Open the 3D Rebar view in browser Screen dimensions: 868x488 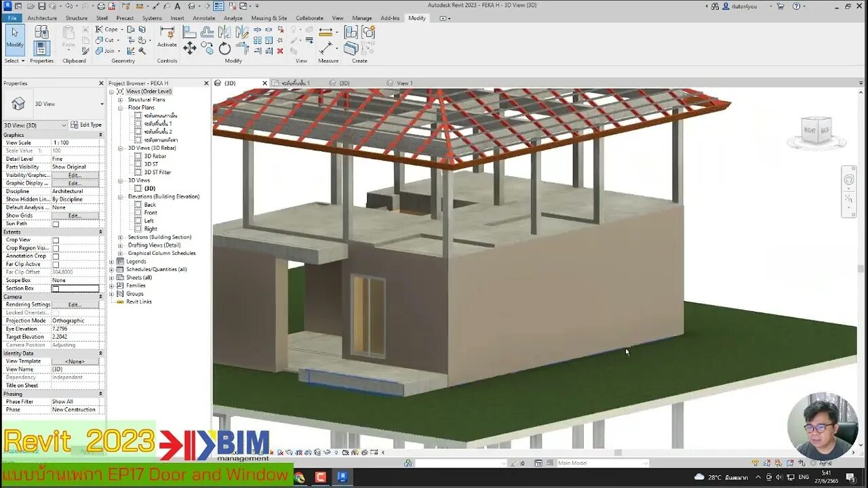point(155,156)
